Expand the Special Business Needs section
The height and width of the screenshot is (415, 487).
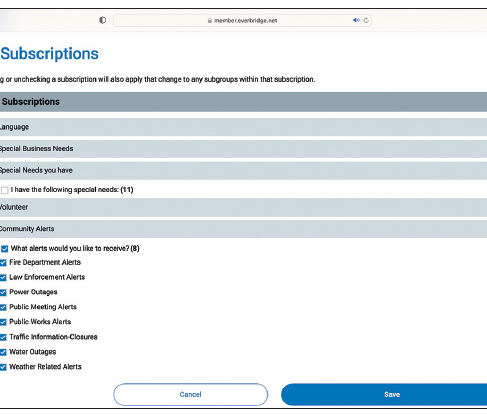click(243, 149)
